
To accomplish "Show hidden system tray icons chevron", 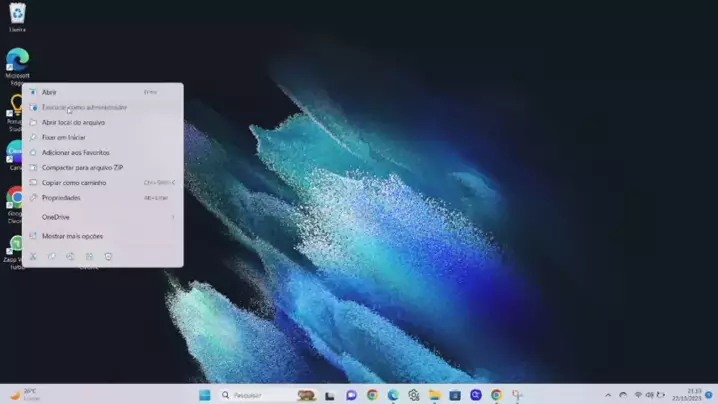I will tap(608, 395).
